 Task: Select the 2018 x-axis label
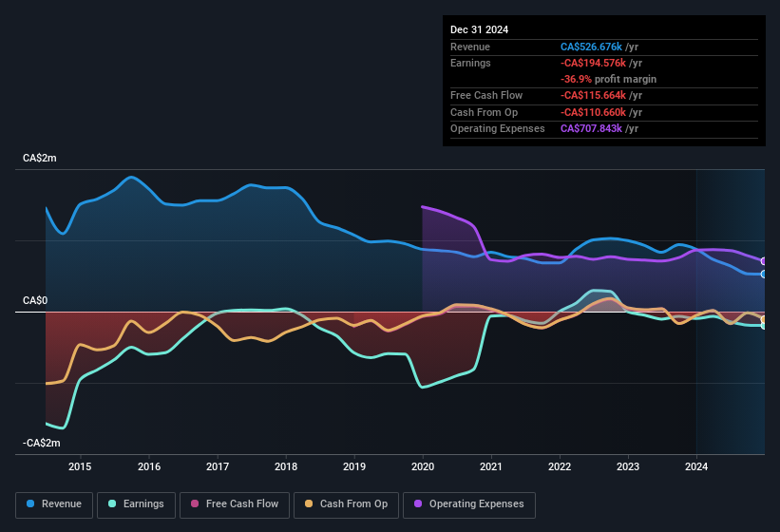click(286, 466)
